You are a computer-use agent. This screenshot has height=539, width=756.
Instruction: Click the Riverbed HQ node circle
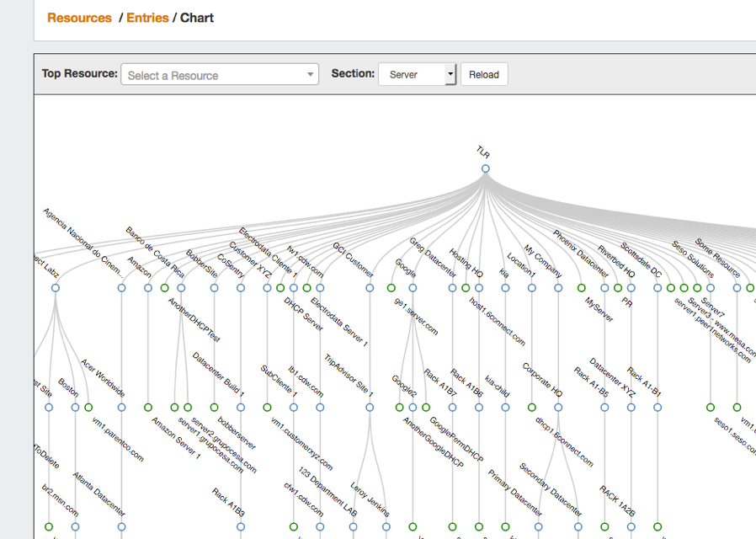[x=631, y=288]
